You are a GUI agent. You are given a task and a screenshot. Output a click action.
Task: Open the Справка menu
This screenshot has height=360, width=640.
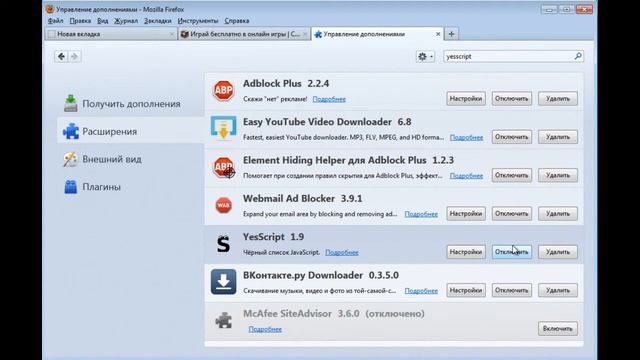click(x=237, y=21)
